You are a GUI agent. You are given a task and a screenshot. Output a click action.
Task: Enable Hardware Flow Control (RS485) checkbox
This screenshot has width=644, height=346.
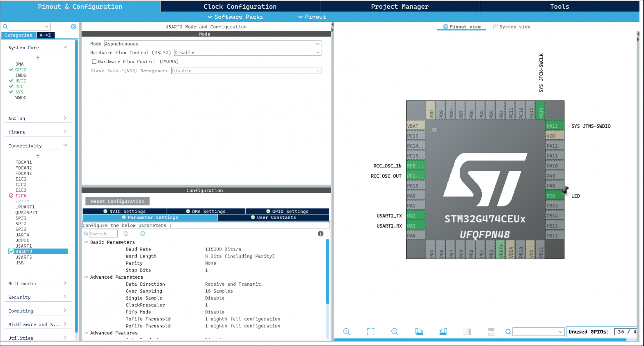[94, 62]
